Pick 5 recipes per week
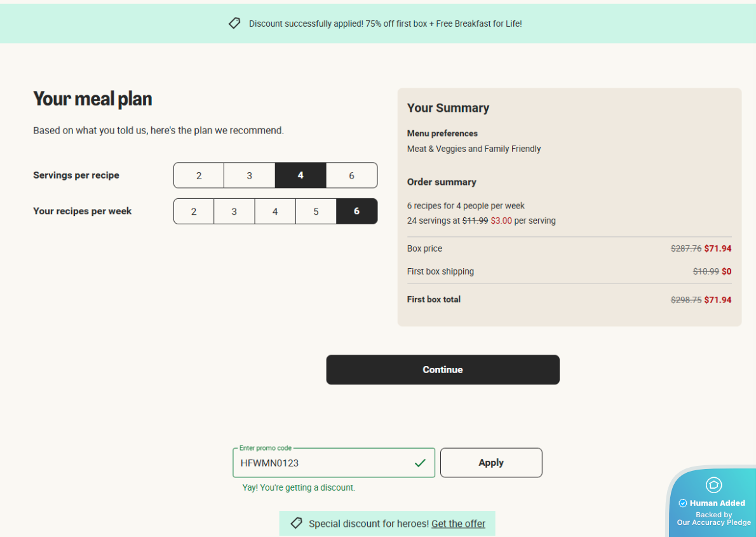 point(316,212)
